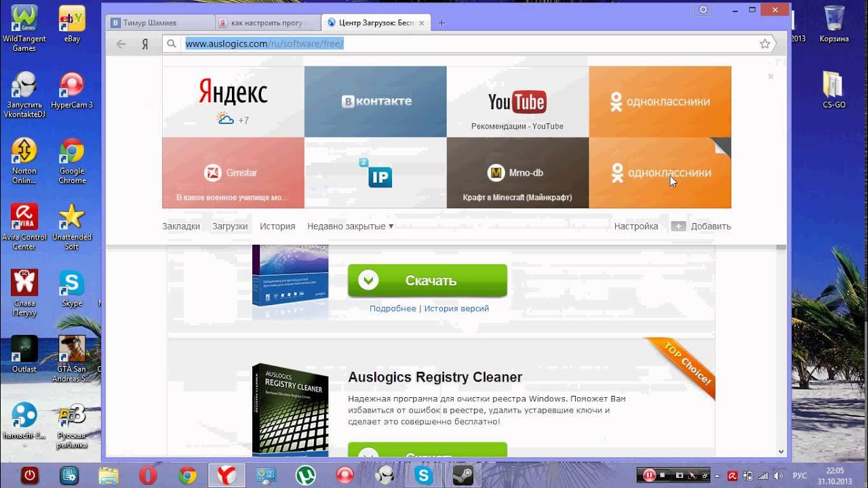Open Русская рыбалка desktop icon
Viewport: 868px width, 488px height.
72,426
